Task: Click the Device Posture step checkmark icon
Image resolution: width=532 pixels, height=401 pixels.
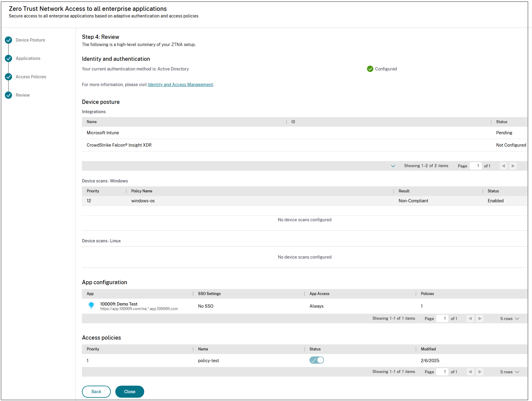Action: click(x=8, y=40)
